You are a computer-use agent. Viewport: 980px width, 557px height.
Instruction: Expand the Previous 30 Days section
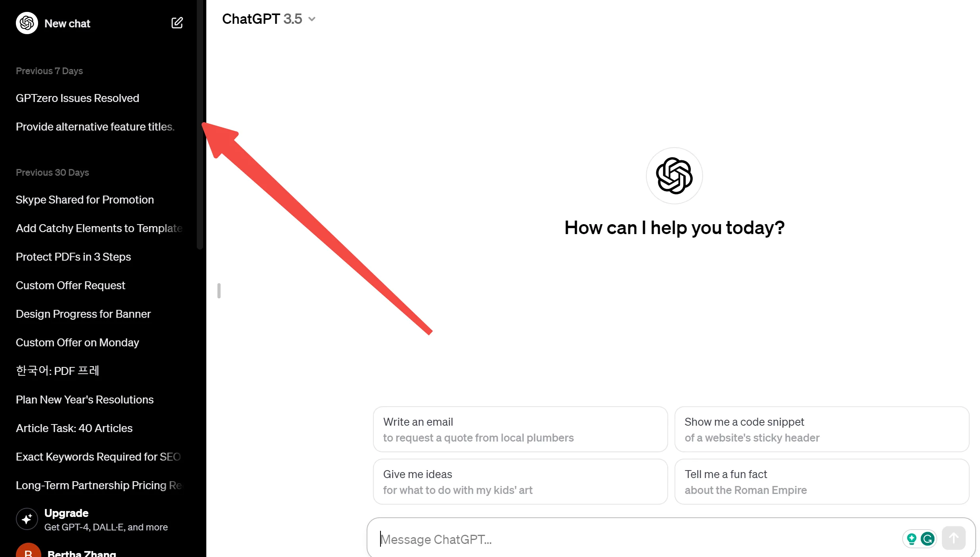pos(52,172)
